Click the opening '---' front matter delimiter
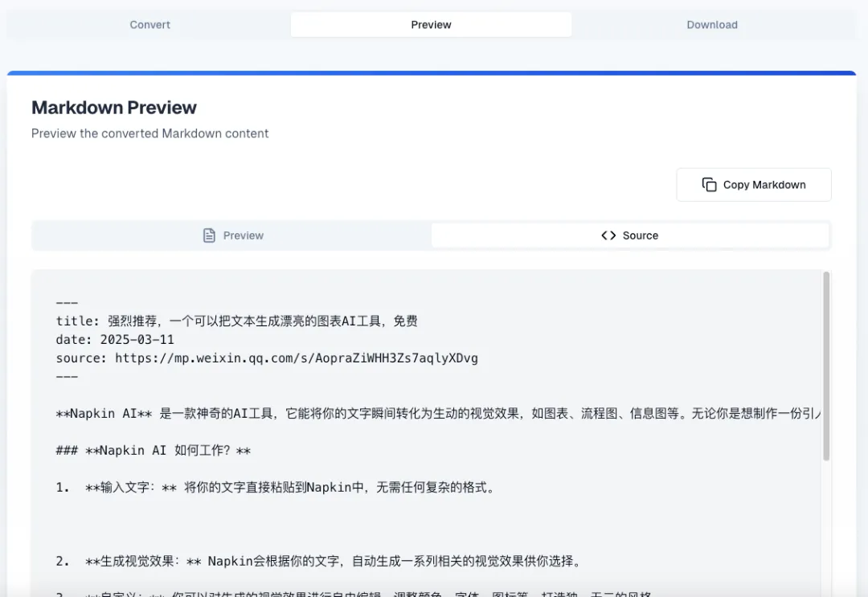 pos(67,303)
